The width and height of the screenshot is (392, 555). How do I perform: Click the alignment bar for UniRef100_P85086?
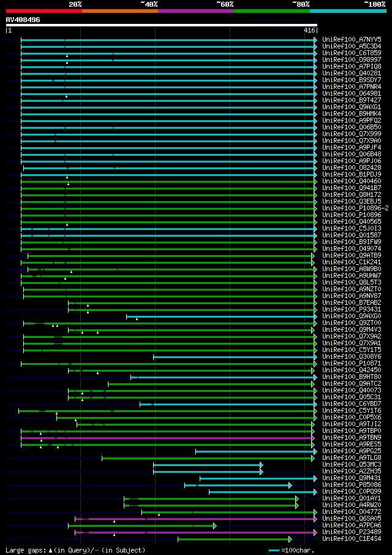pyautogui.click(x=238, y=485)
